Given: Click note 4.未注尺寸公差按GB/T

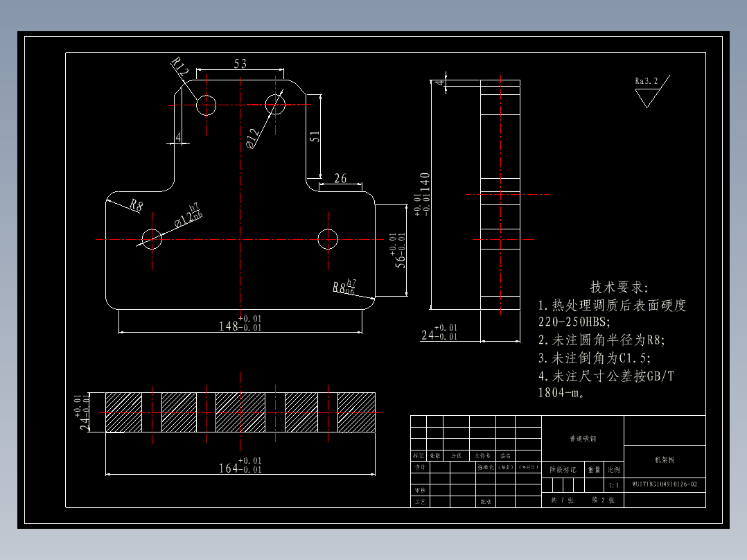Looking at the screenshot, I should tap(606, 376).
